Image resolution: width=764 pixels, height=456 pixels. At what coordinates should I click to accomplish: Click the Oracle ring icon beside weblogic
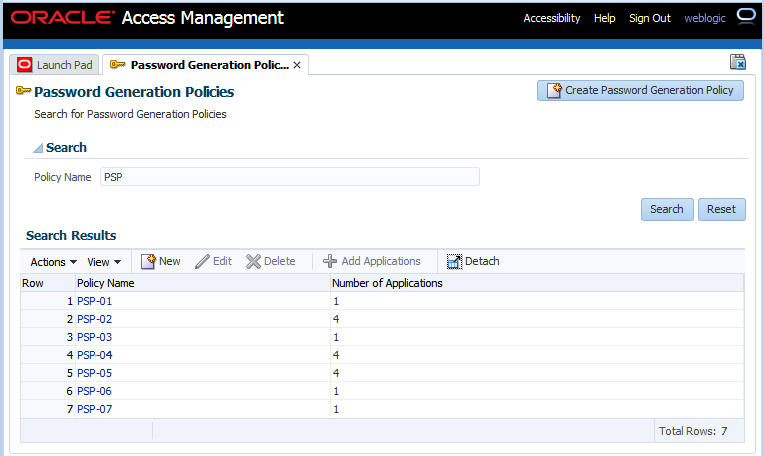(745, 16)
